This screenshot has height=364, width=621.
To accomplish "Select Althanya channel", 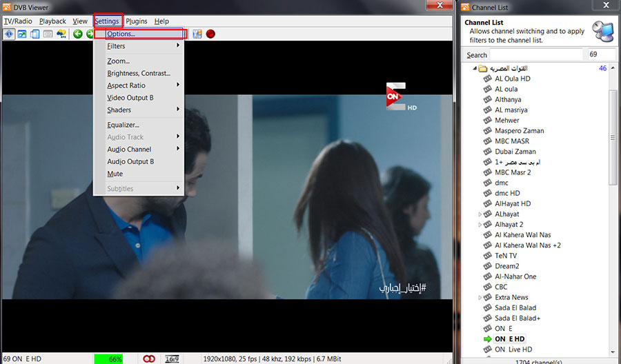I will pos(508,100).
